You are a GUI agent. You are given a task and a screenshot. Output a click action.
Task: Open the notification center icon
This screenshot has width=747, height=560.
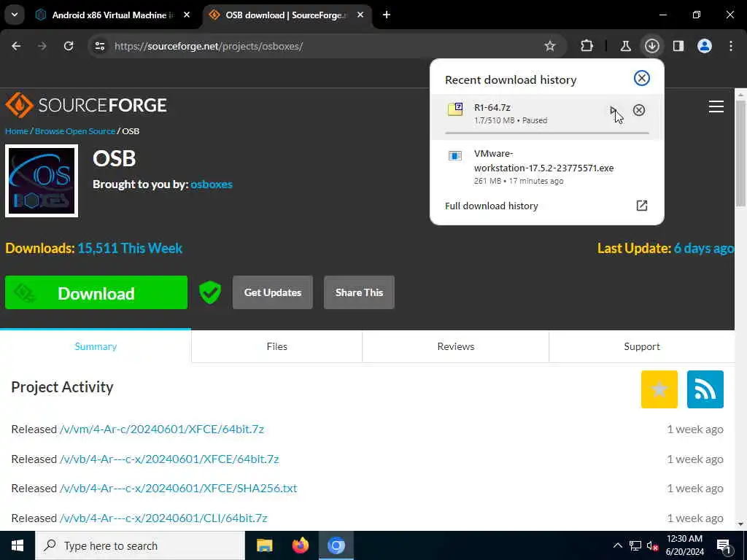pyautogui.click(x=724, y=546)
